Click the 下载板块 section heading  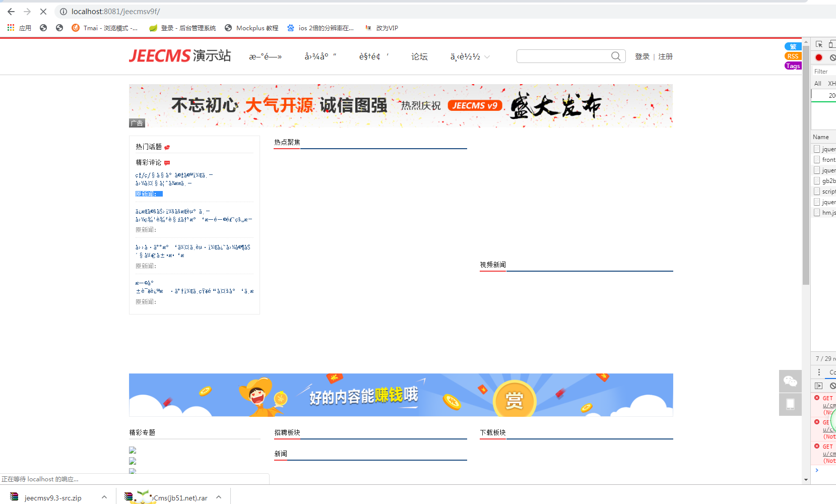493,432
